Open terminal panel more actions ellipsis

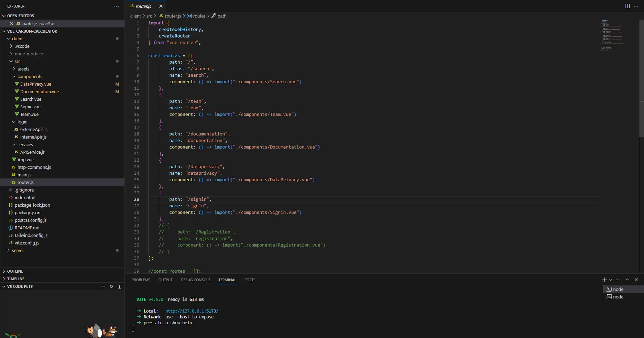[x=618, y=280]
